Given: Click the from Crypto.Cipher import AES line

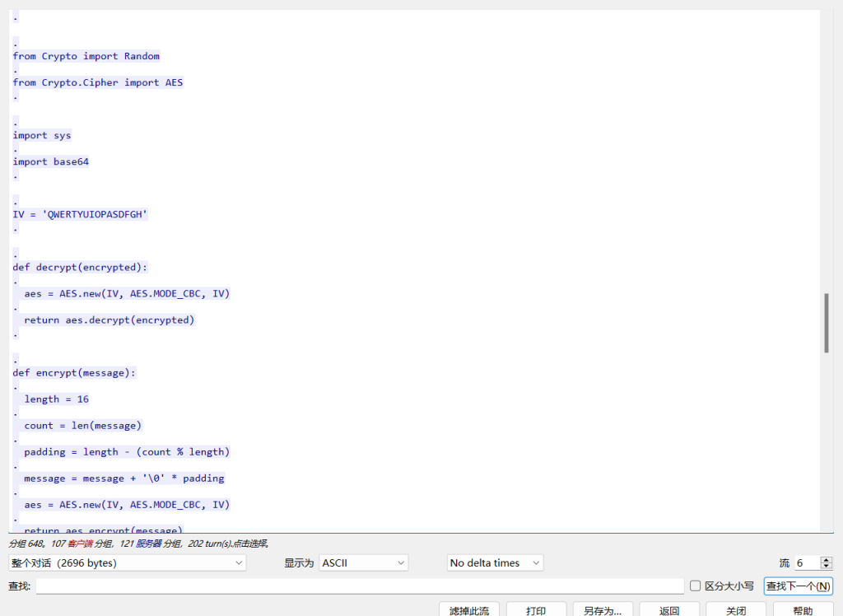Looking at the screenshot, I should pos(97,82).
